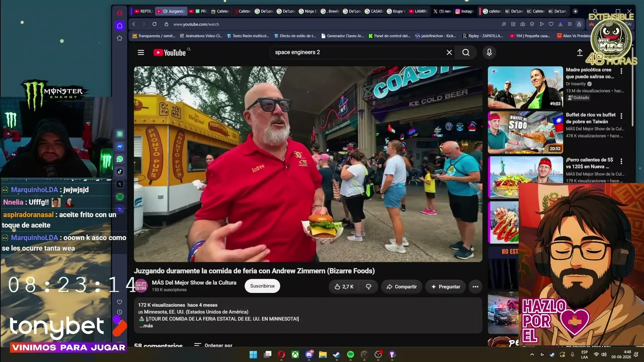Click the browser address bar URL
Image resolution: width=644 pixels, height=362 pixels.
(196, 24)
